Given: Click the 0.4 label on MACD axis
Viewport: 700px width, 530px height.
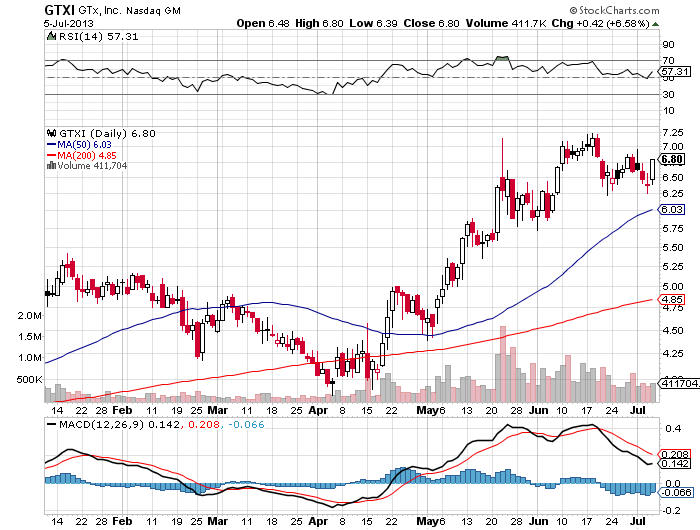Looking at the screenshot, I should point(673,429).
